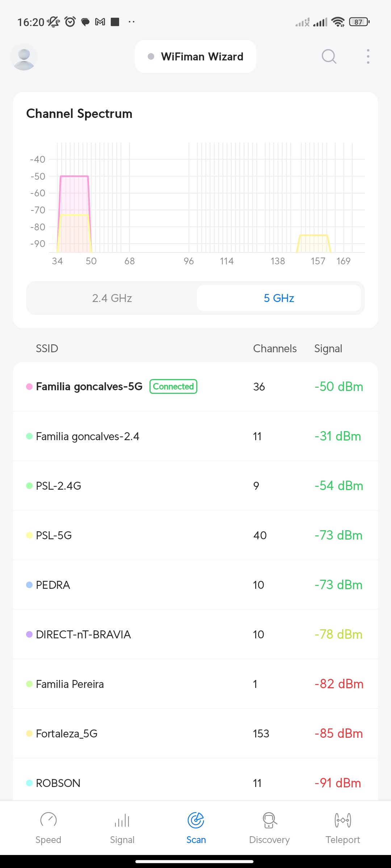The height and width of the screenshot is (868, 391).
Task: Tap the WiFiman Wizard button
Action: (x=195, y=56)
